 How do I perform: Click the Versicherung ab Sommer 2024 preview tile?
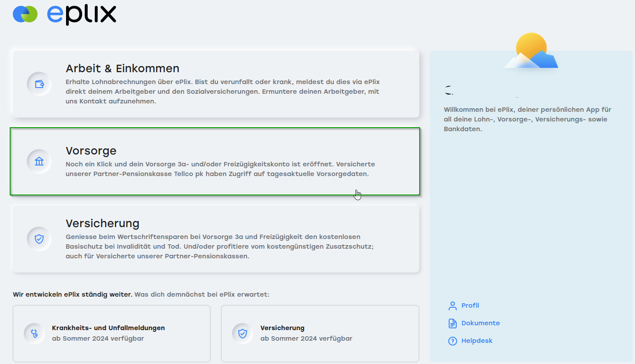(x=320, y=333)
